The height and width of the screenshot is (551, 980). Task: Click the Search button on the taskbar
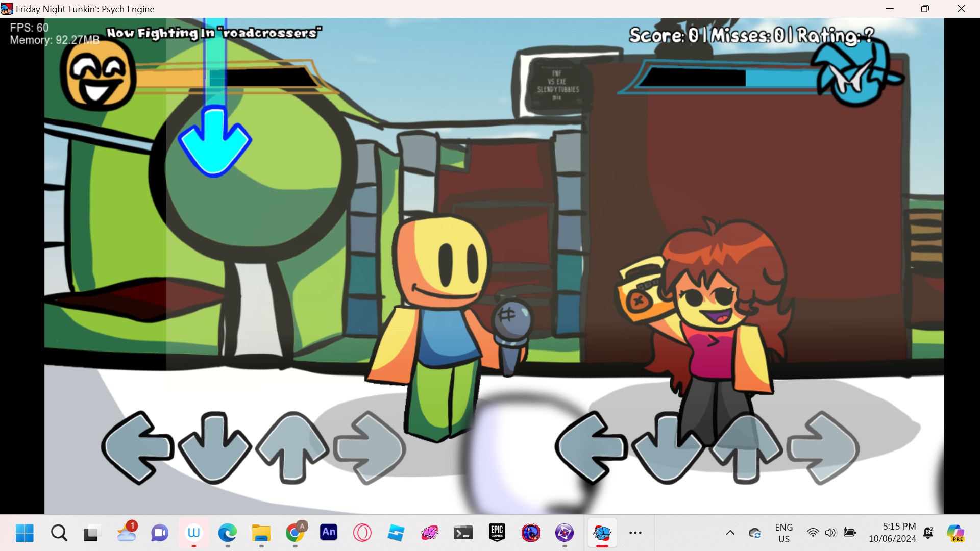59,533
